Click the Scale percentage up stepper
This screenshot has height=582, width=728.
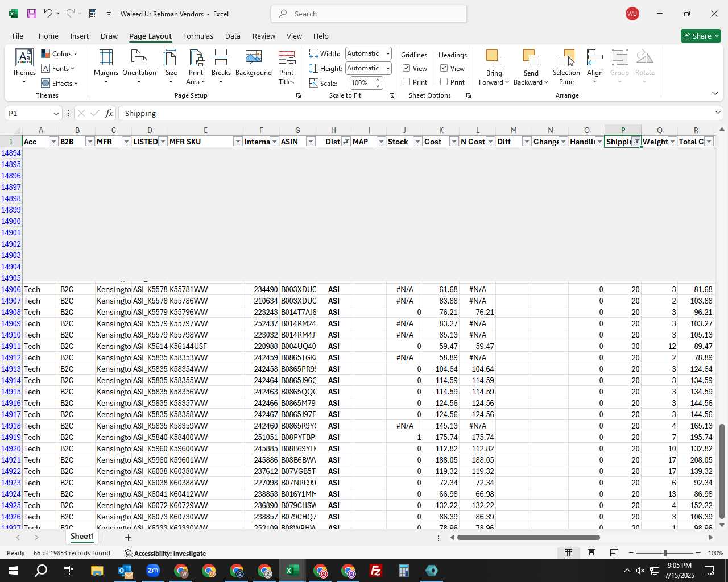(x=378, y=80)
